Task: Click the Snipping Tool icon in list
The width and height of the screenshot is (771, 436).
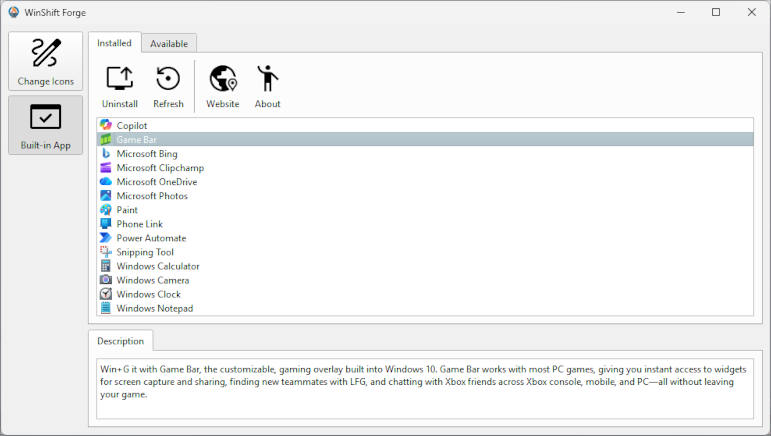Action: click(106, 252)
